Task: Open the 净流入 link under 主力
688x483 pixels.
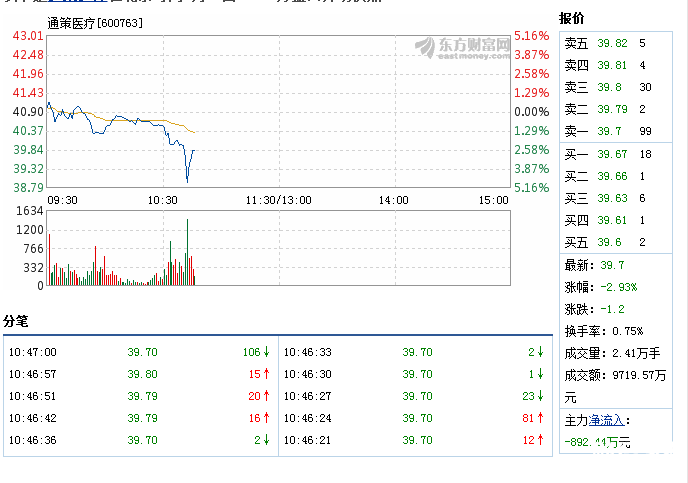Action: pyautogui.click(x=606, y=420)
